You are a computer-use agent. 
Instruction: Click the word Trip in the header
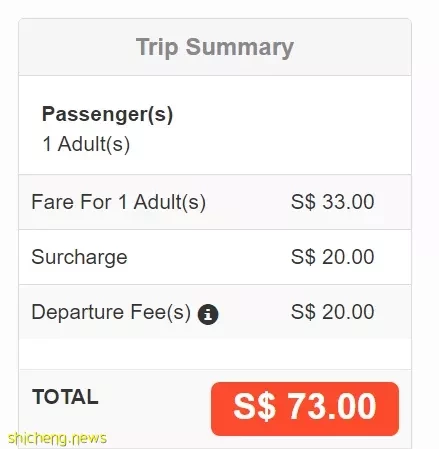tap(157, 48)
